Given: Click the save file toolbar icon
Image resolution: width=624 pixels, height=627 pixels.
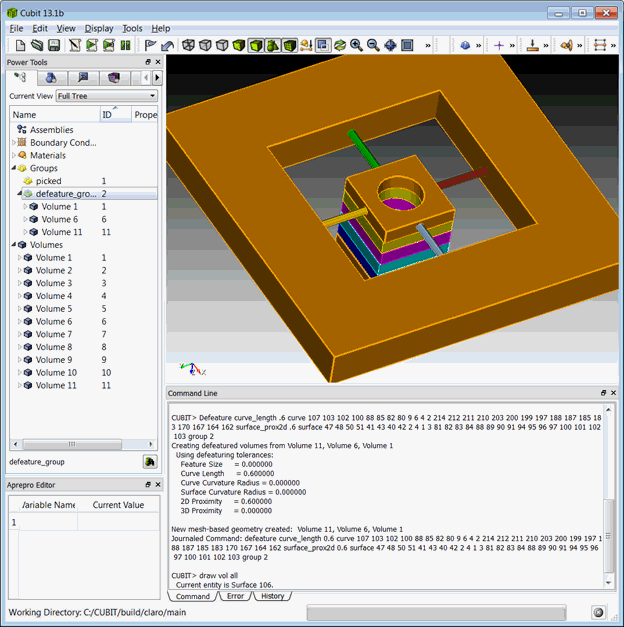Looking at the screenshot, I should [54, 46].
